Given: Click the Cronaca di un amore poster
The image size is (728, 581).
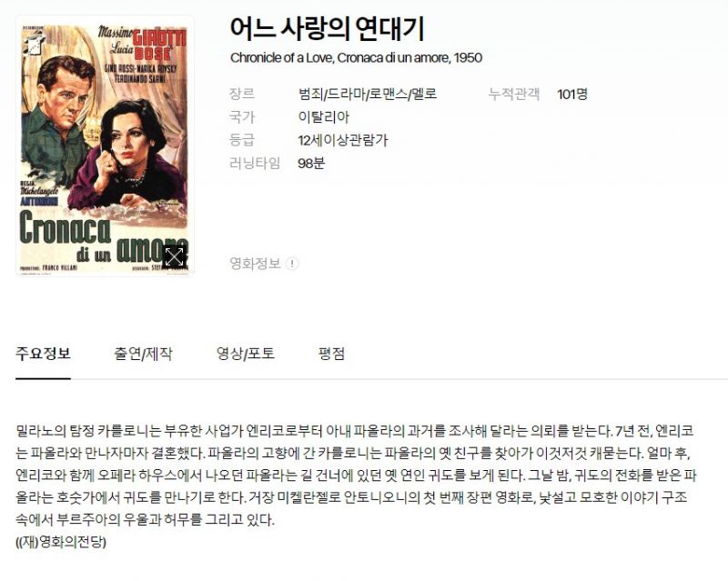Looking at the screenshot, I should click(105, 145).
